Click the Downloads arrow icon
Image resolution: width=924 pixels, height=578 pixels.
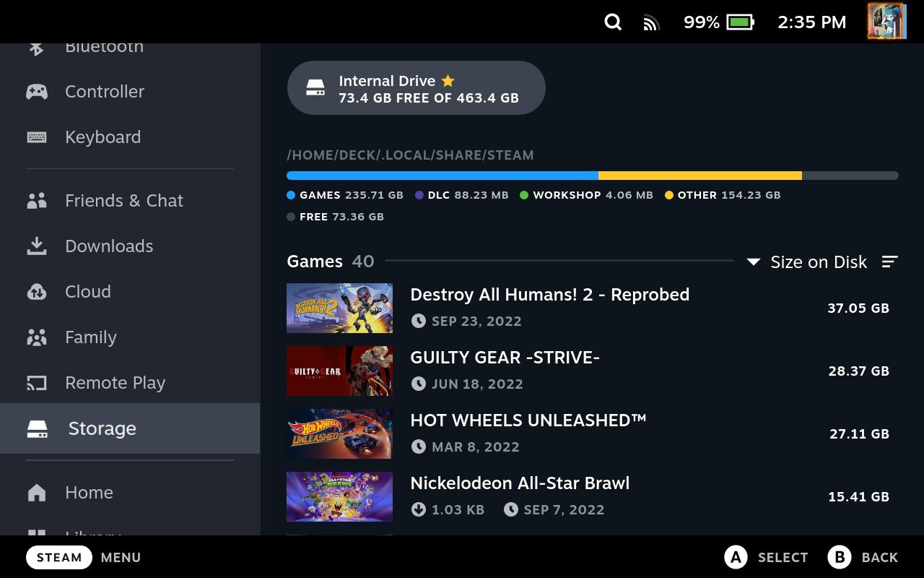pyautogui.click(x=37, y=246)
